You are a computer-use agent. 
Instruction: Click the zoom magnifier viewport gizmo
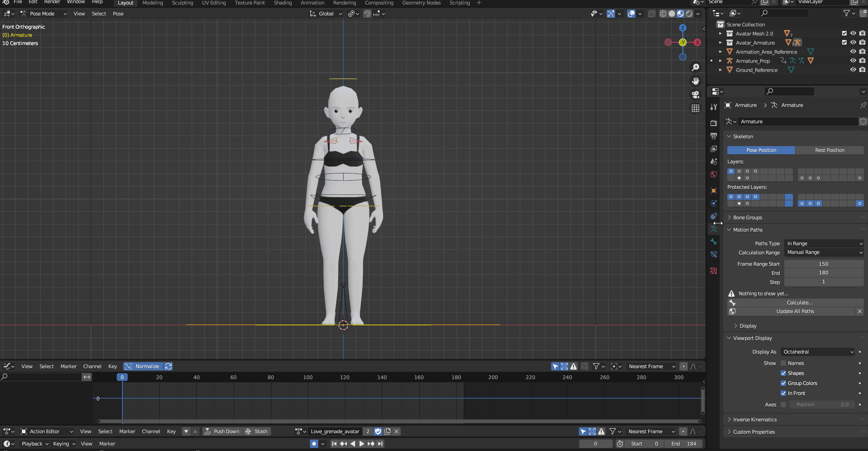[x=695, y=67]
